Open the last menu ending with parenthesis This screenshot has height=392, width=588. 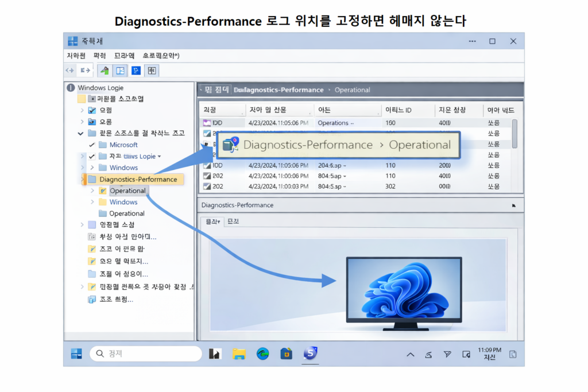click(161, 56)
